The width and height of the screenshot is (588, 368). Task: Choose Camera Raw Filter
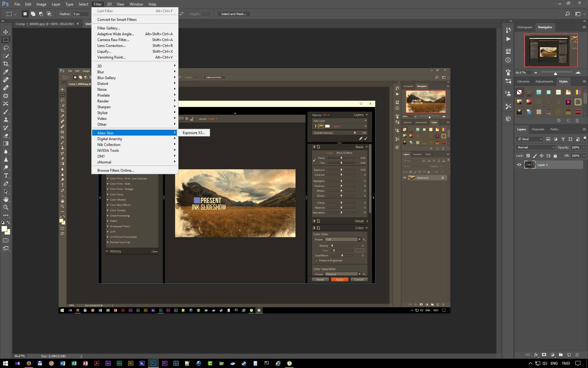tap(135, 40)
